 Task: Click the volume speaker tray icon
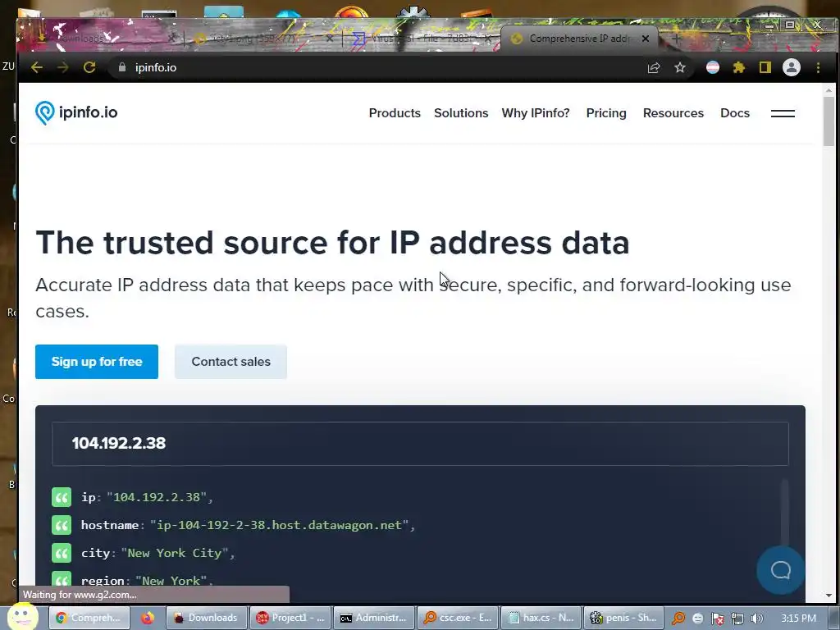(x=756, y=619)
